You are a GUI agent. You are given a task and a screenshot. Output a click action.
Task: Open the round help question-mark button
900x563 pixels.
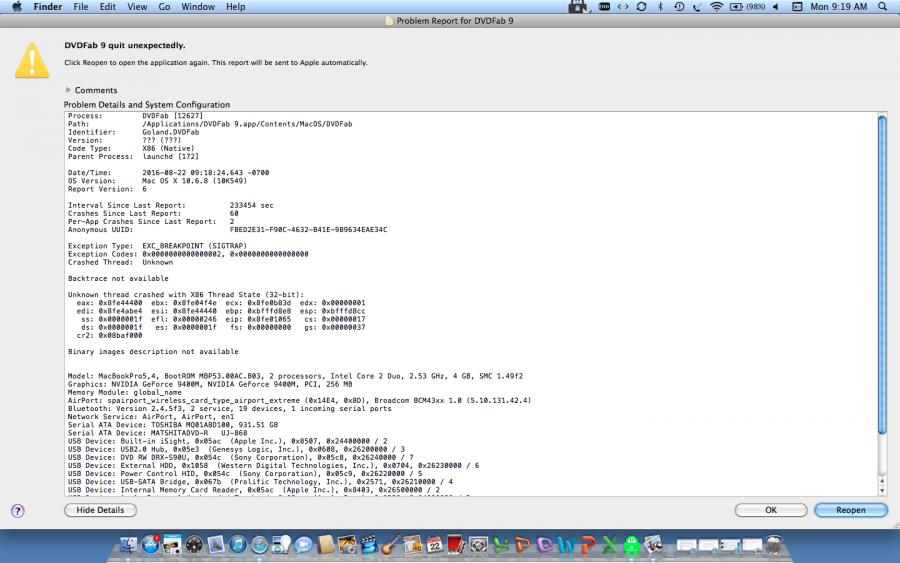[18, 511]
